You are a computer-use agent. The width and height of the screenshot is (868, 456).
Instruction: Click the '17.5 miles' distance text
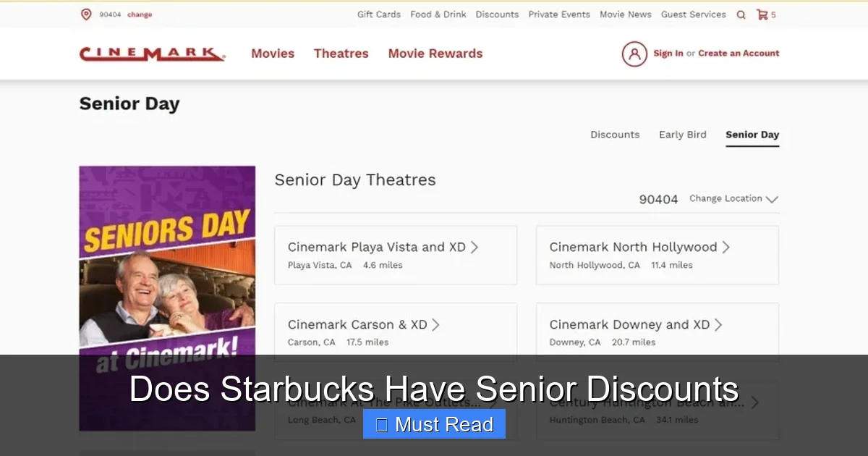pos(367,342)
